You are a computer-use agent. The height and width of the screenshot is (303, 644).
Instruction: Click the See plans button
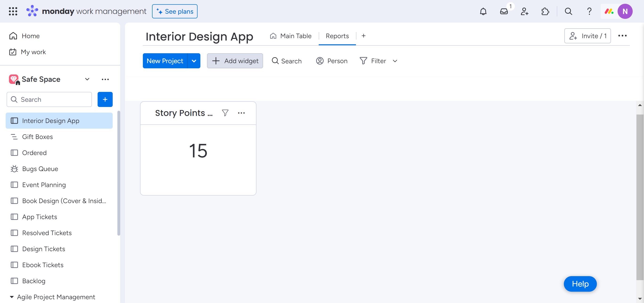[x=174, y=12]
